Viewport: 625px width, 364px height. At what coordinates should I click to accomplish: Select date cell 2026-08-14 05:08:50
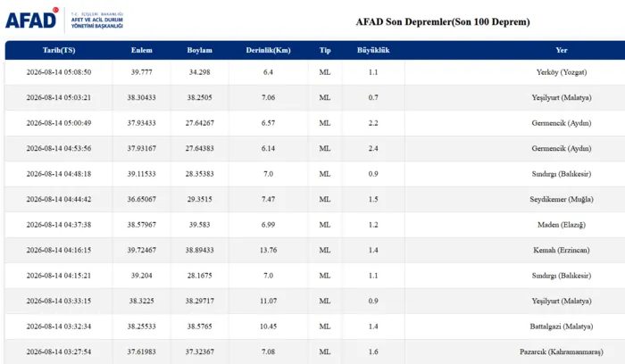tap(59, 72)
